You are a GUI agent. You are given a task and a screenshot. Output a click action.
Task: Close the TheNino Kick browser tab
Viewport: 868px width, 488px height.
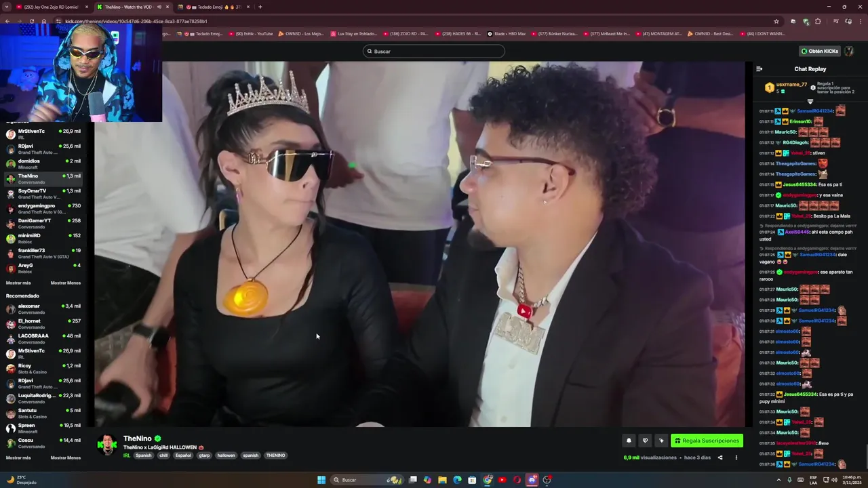[168, 7]
